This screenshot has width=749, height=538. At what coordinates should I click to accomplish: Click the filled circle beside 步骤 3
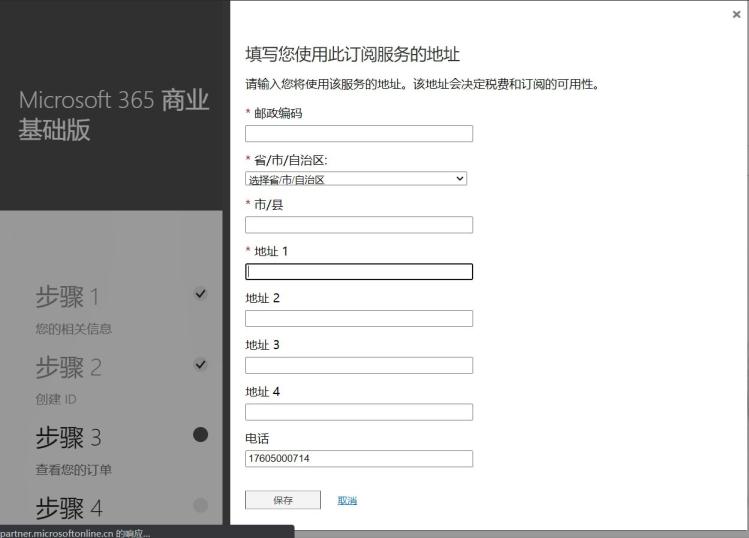pyautogui.click(x=201, y=434)
